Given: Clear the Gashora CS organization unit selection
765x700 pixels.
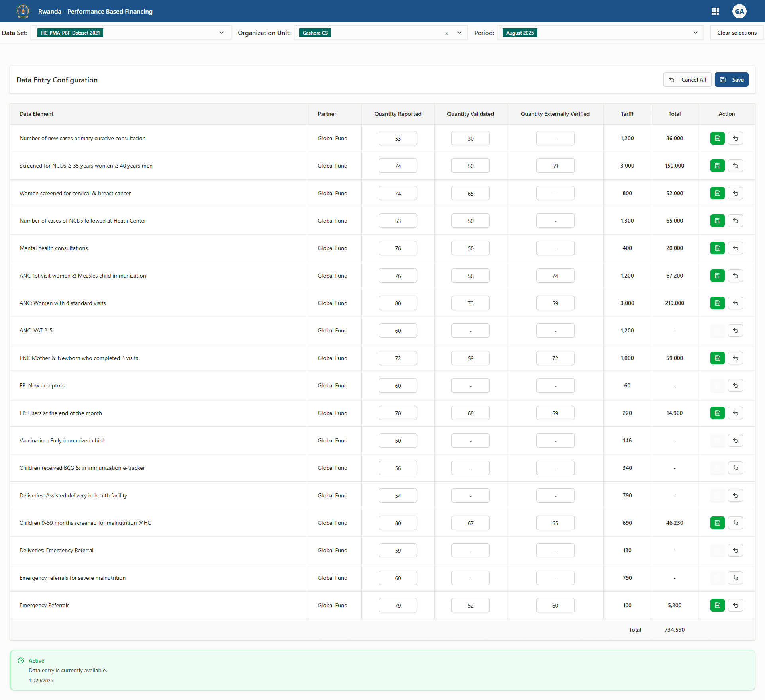Looking at the screenshot, I should 447,33.
